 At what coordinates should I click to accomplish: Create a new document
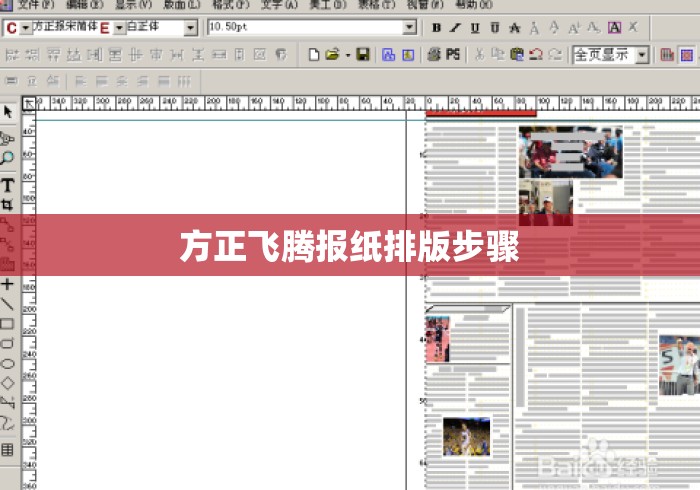click(314, 55)
